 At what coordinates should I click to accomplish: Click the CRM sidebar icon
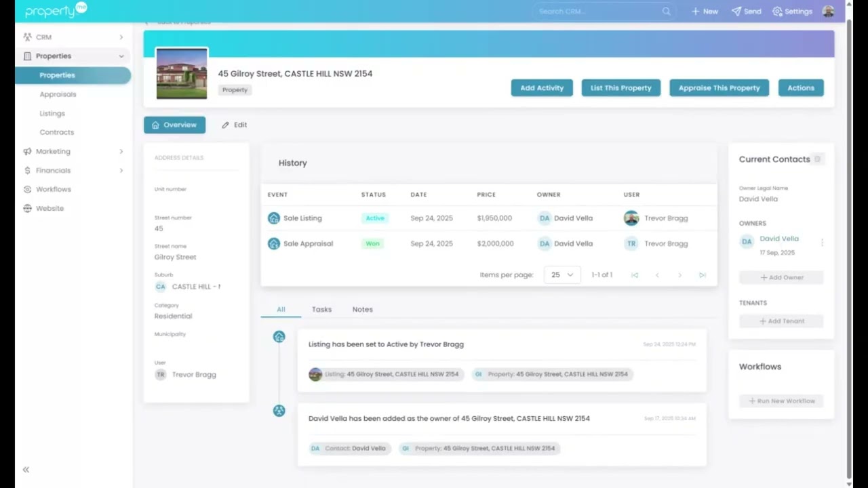point(27,37)
